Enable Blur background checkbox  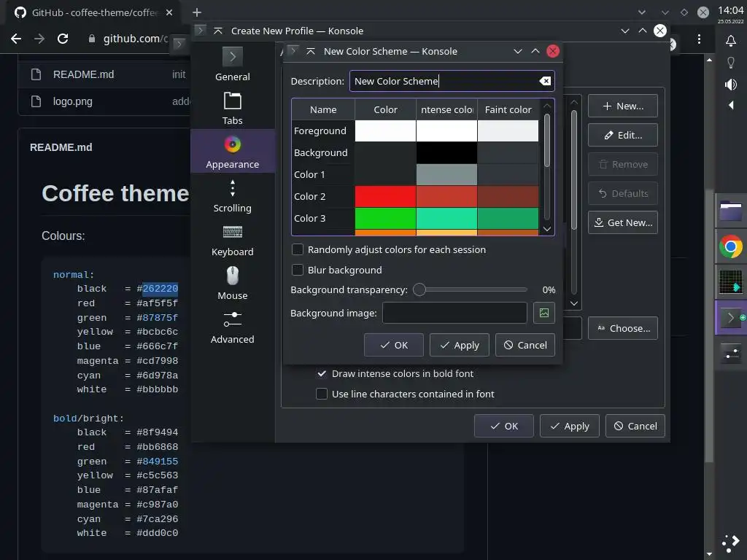point(298,270)
